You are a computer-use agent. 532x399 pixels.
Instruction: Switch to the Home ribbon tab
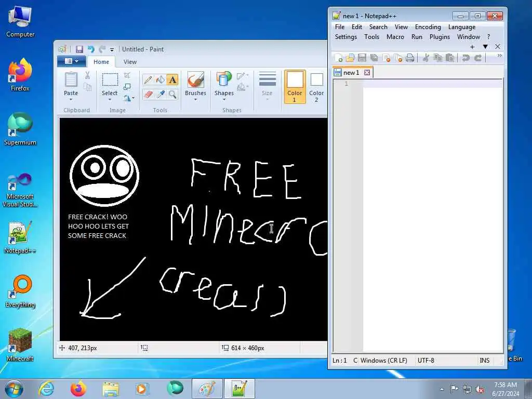coord(101,62)
